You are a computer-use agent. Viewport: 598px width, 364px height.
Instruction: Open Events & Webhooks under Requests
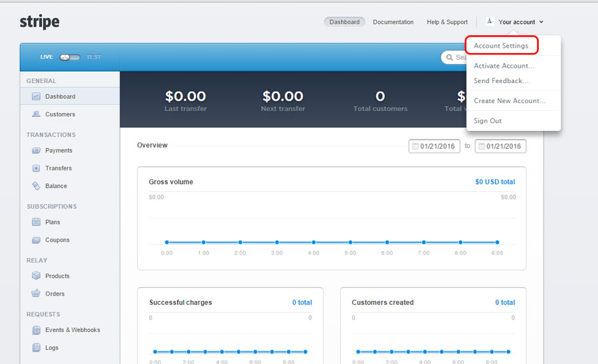pos(72,329)
